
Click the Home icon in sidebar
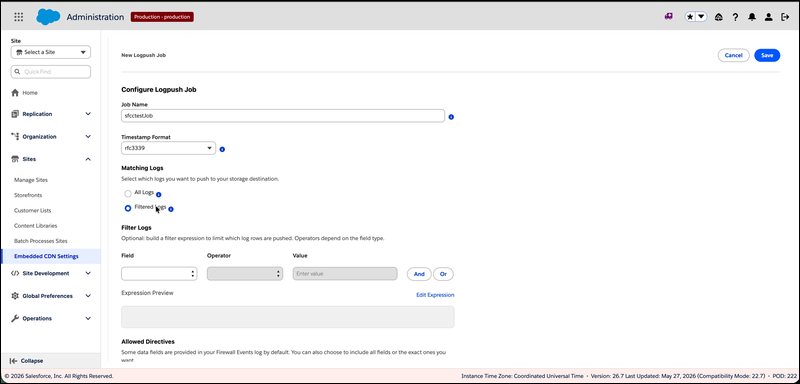point(15,93)
